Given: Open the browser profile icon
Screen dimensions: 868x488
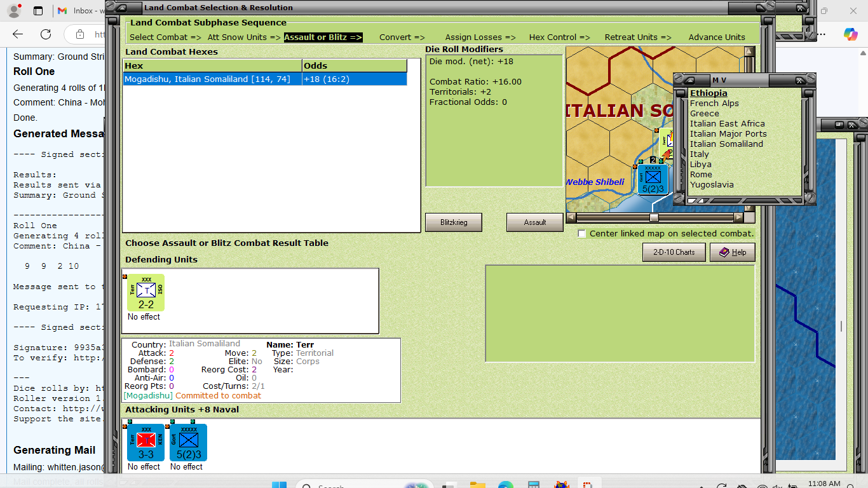Looking at the screenshot, I should click(x=14, y=11).
